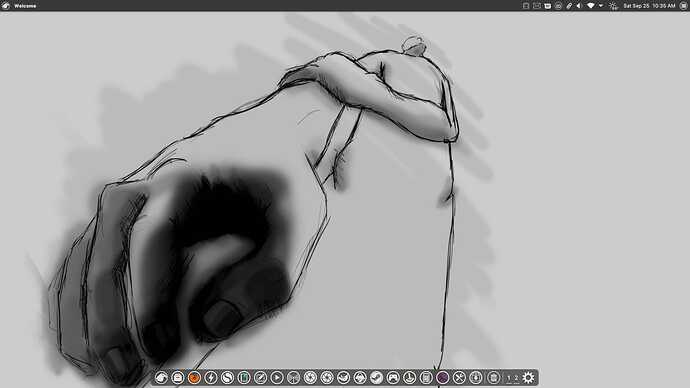690x388 pixels.
Task: Open the date and time clock
Action: point(649,6)
